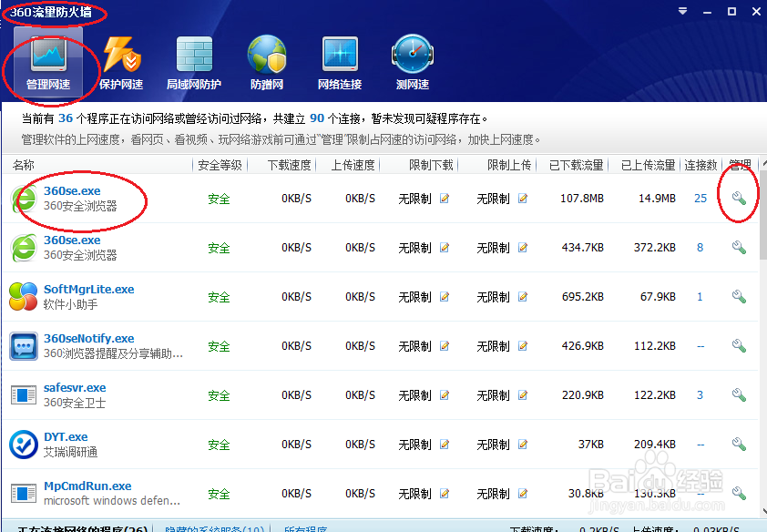
Task: Click the 360seNotify.exe chat bubble icon
Action: [24, 345]
